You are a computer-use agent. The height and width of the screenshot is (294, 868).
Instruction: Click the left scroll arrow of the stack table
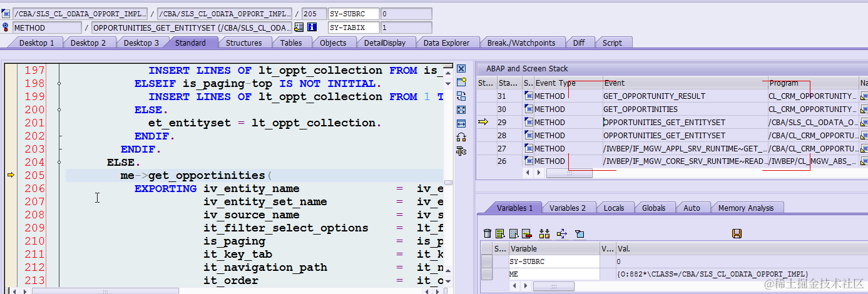pos(527,173)
